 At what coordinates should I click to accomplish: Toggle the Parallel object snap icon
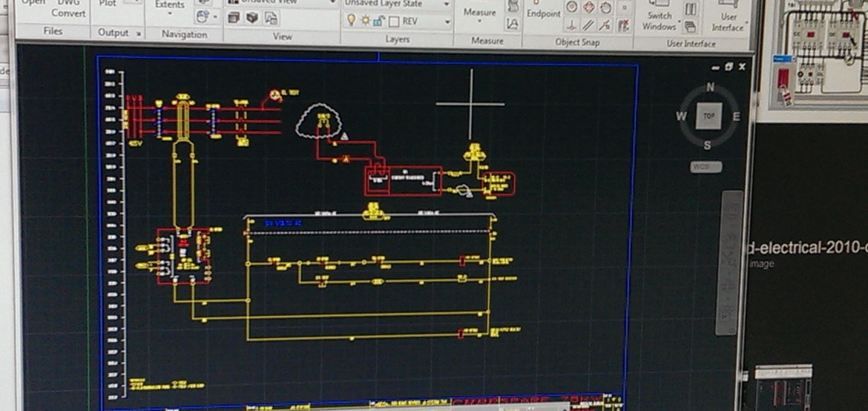pyautogui.click(x=589, y=25)
